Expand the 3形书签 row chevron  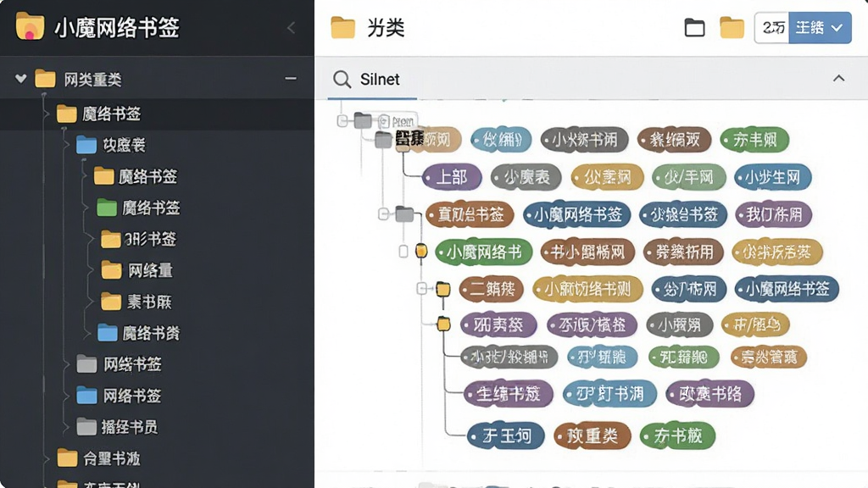pyautogui.click(x=91, y=239)
